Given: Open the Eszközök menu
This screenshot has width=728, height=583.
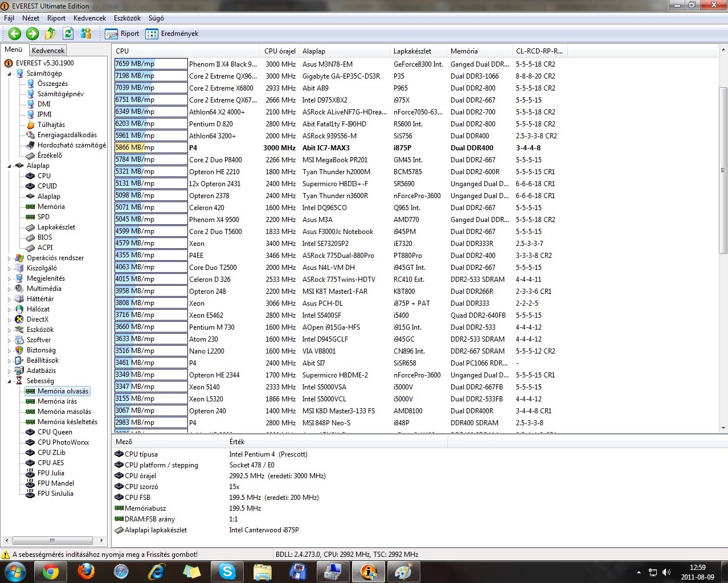Looking at the screenshot, I should 127,18.
